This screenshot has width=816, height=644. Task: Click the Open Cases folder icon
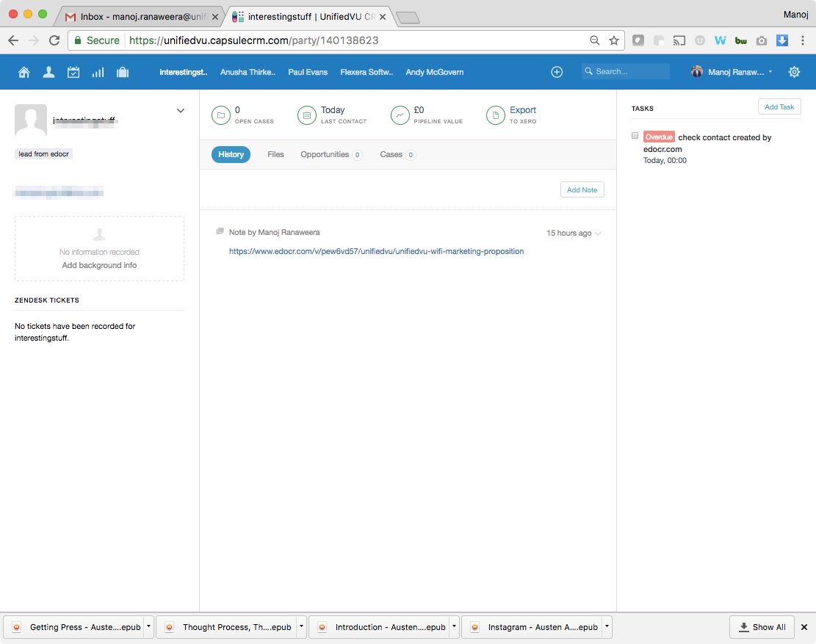click(x=220, y=115)
